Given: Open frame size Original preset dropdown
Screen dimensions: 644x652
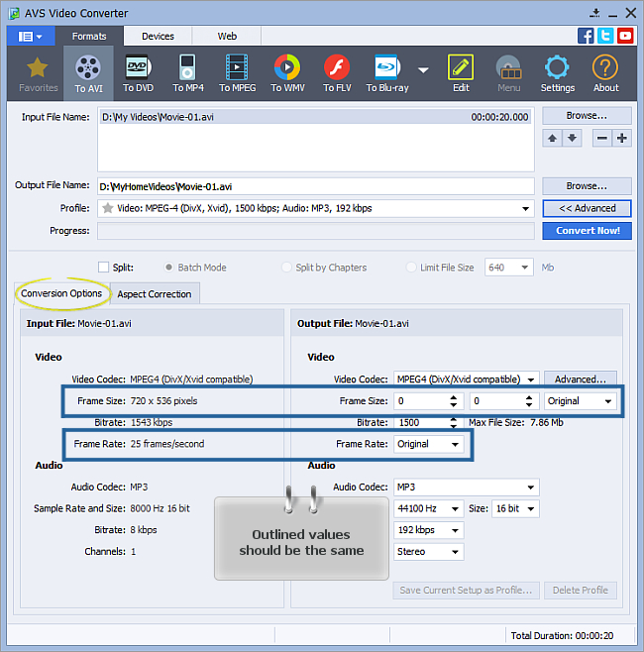Looking at the screenshot, I should pyautogui.click(x=607, y=401).
